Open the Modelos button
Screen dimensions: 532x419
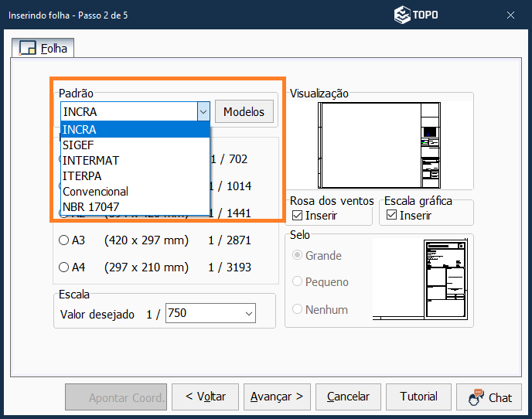244,112
